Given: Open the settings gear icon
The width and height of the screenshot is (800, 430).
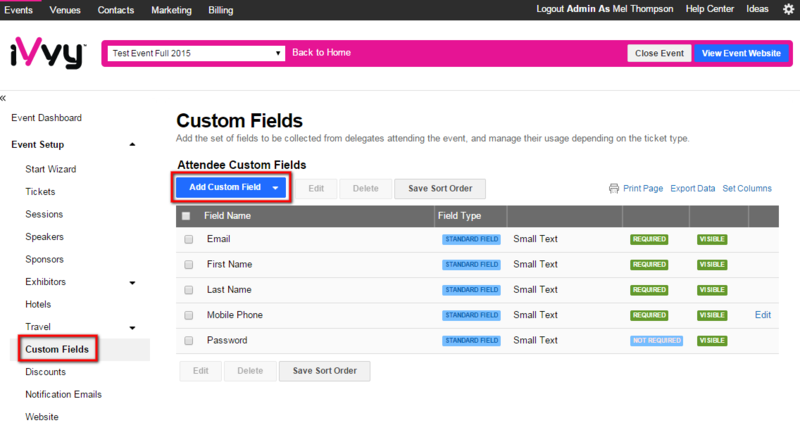Looking at the screenshot, I should [x=788, y=10].
